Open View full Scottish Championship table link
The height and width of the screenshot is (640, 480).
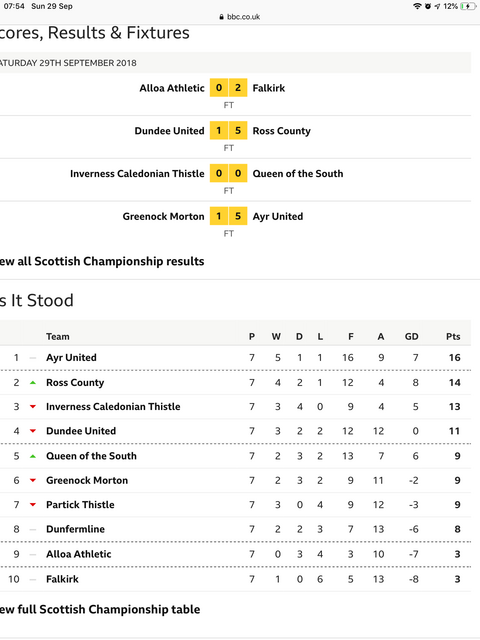click(x=100, y=609)
